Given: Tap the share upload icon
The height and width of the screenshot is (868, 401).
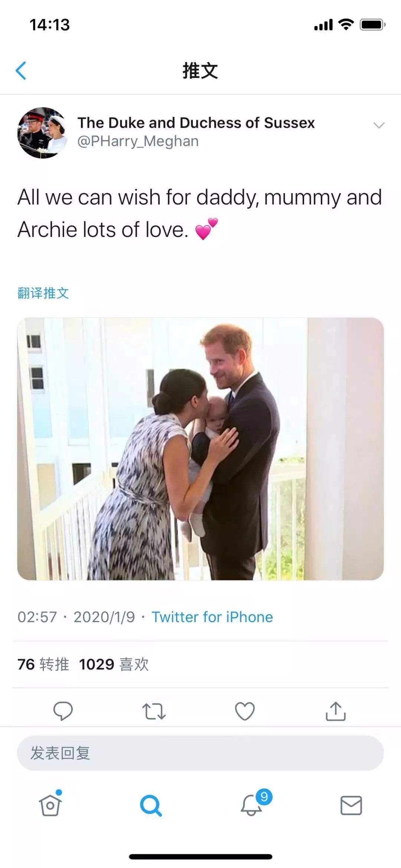Looking at the screenshot, I should [336, 711].
